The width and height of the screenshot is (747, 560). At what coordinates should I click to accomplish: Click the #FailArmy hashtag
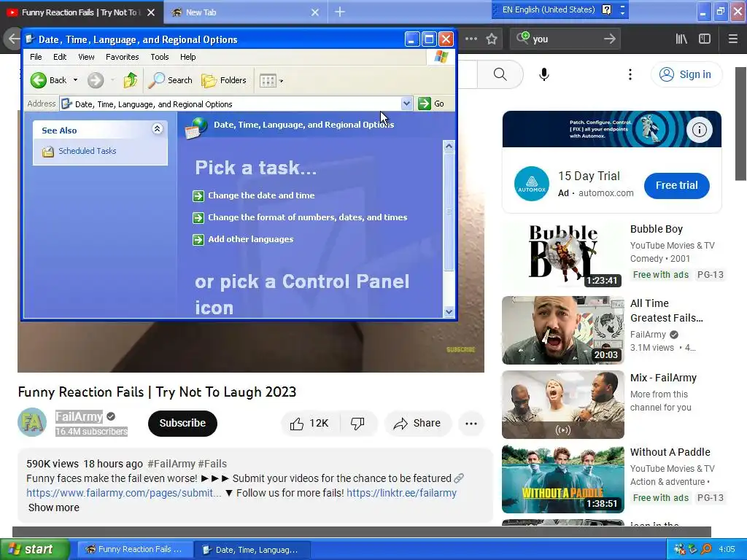(171, 464)
